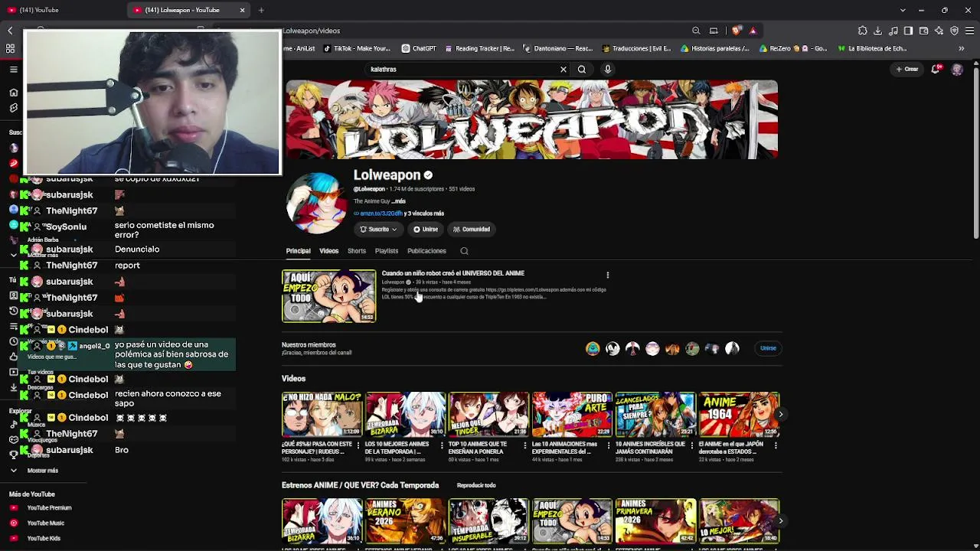
Task: Click the Unirse button beside Suscrito
Action: tap(426, 230)
